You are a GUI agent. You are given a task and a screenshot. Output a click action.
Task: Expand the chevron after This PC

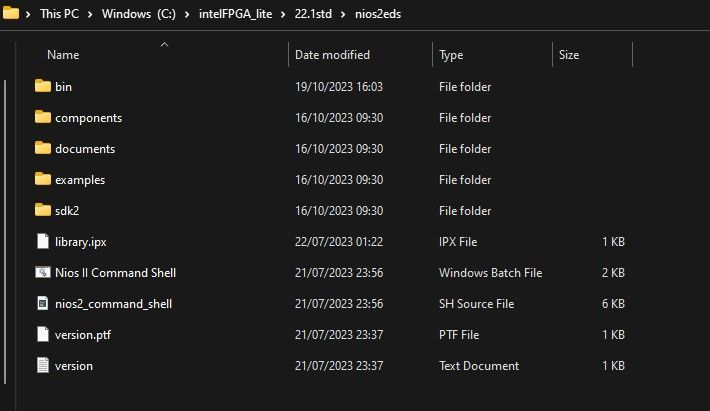[92, 16]
